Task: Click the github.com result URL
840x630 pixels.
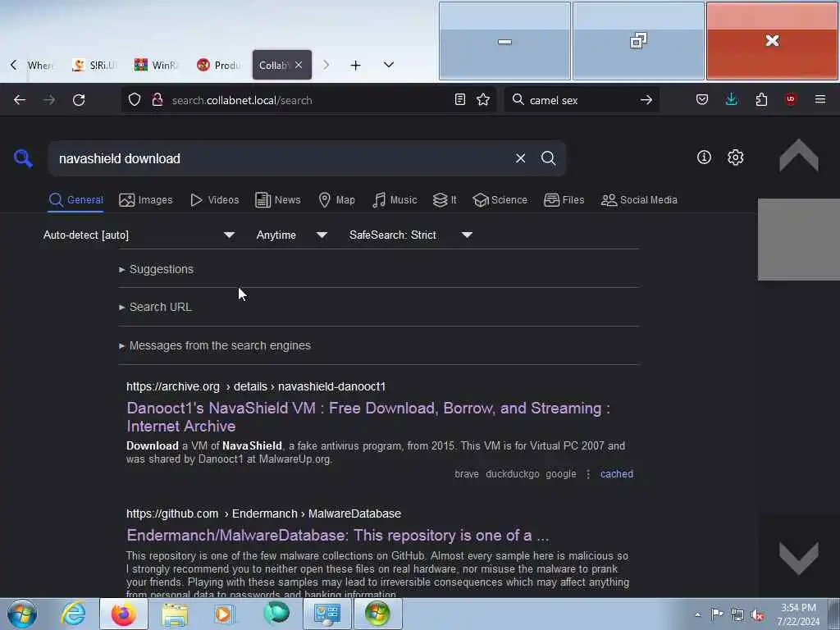Action: click(x=263, y=514)
